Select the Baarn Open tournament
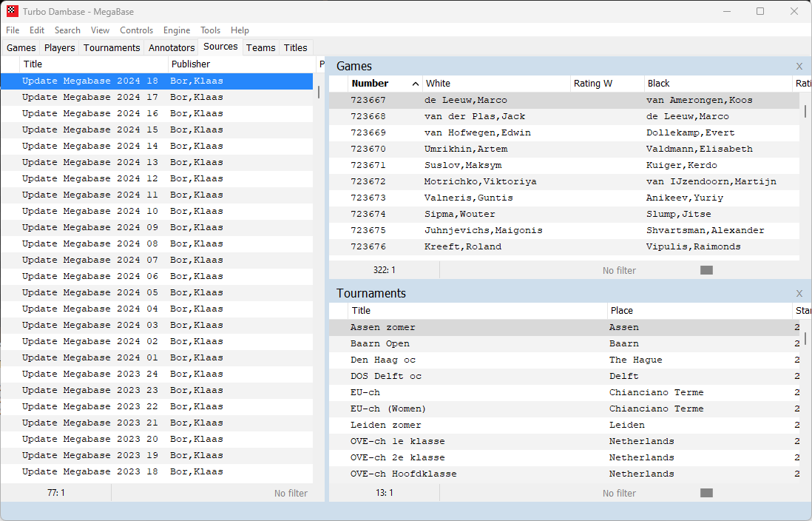The width and height of the screenshot is (812, 521). click(x=564, y=343)
